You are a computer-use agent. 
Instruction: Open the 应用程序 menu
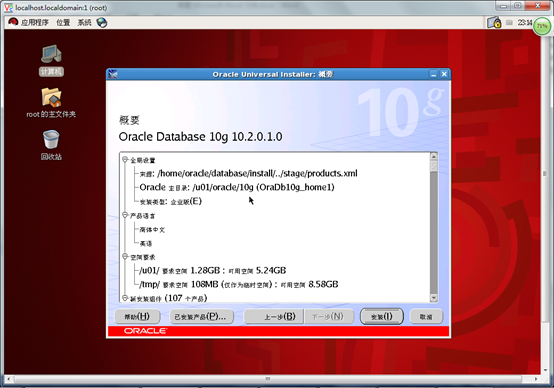pos(35,23)
